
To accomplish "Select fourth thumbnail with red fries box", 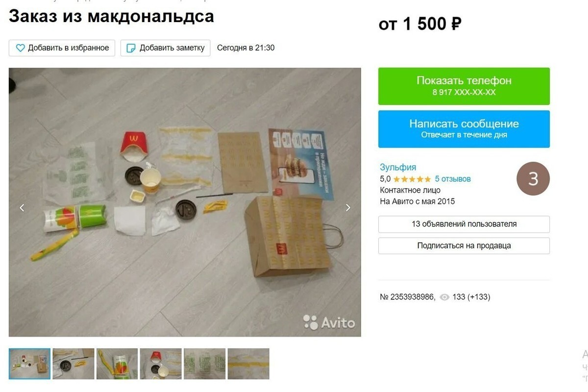I will click(x=161, y=364).
